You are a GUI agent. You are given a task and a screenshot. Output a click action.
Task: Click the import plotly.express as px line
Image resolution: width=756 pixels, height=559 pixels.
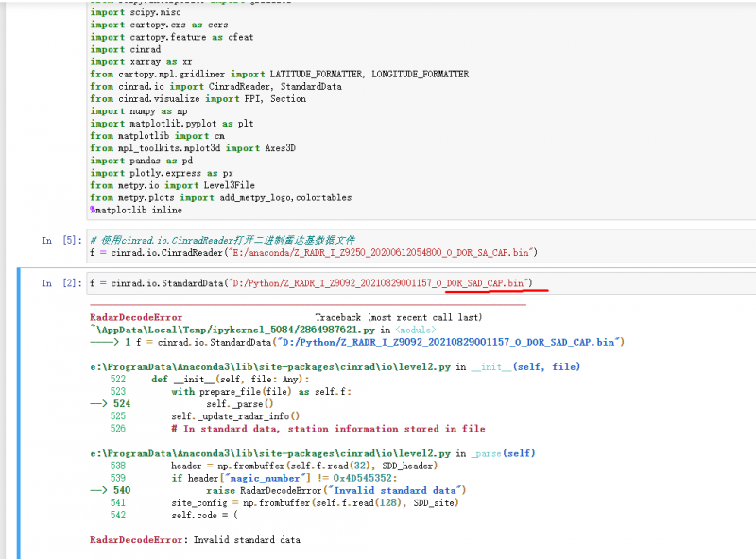162,173
